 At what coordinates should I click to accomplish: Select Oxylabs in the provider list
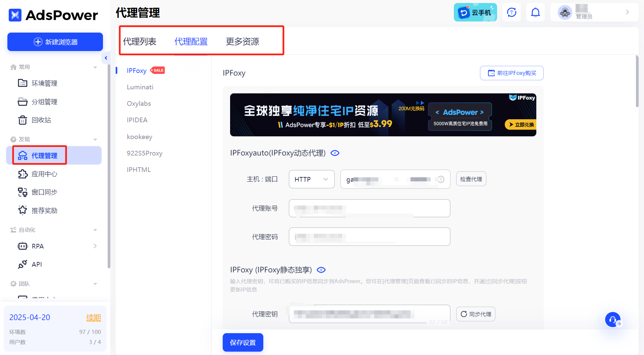pos(139,103)
